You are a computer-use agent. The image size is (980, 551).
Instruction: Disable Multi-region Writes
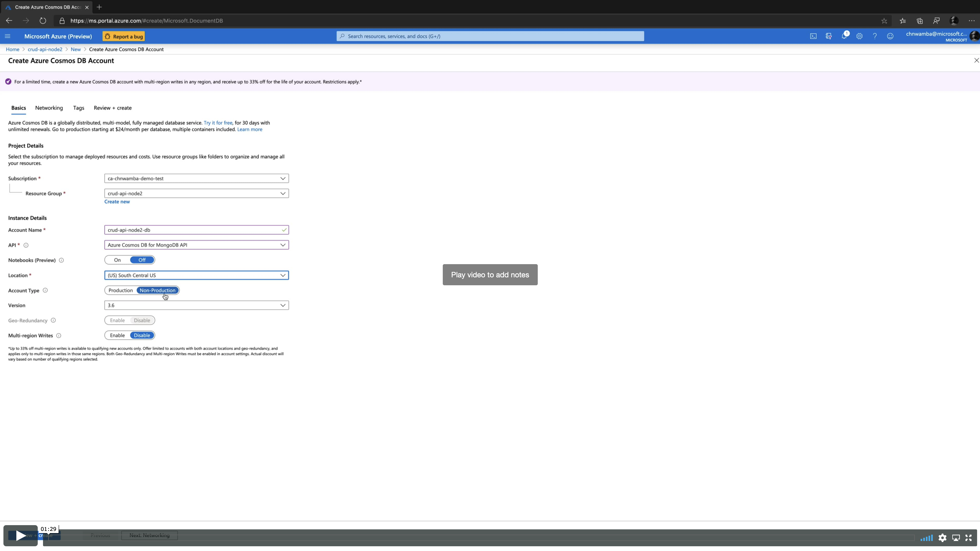142,336
